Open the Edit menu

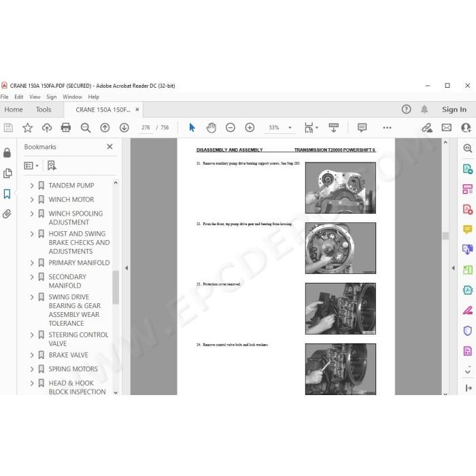(19, 97)
